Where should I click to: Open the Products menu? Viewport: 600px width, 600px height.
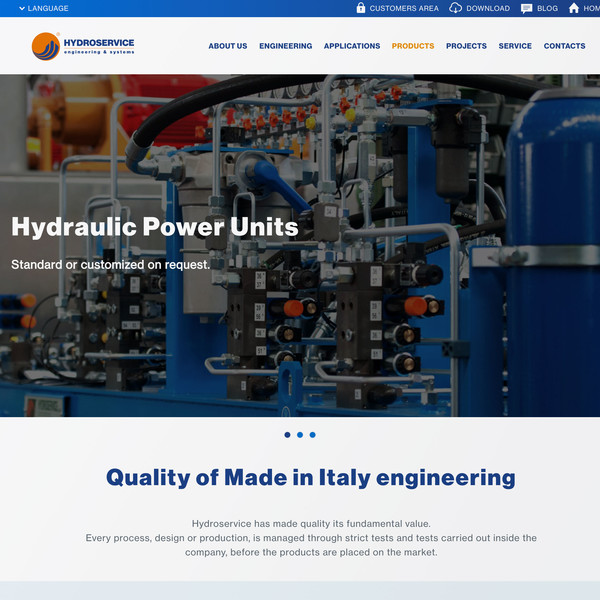[413, 46]
